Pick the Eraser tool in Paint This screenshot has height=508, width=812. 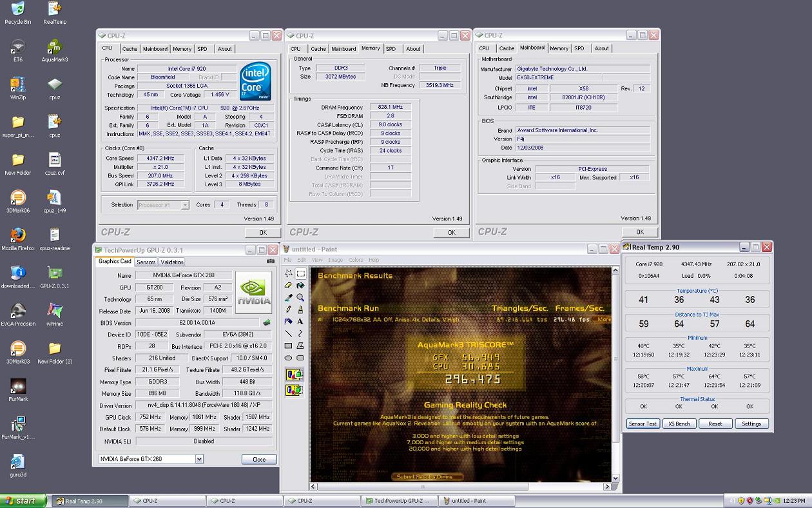[x=288, y=286]
